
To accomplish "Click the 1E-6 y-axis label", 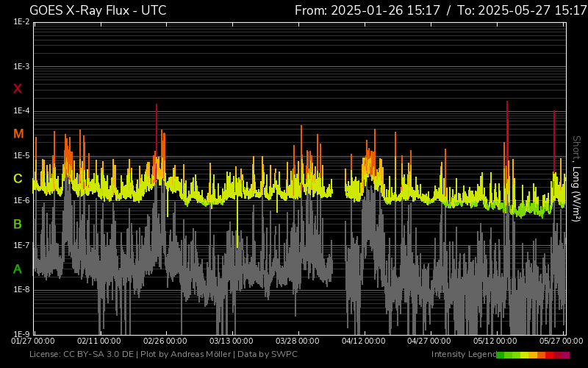I will point(21,200).
